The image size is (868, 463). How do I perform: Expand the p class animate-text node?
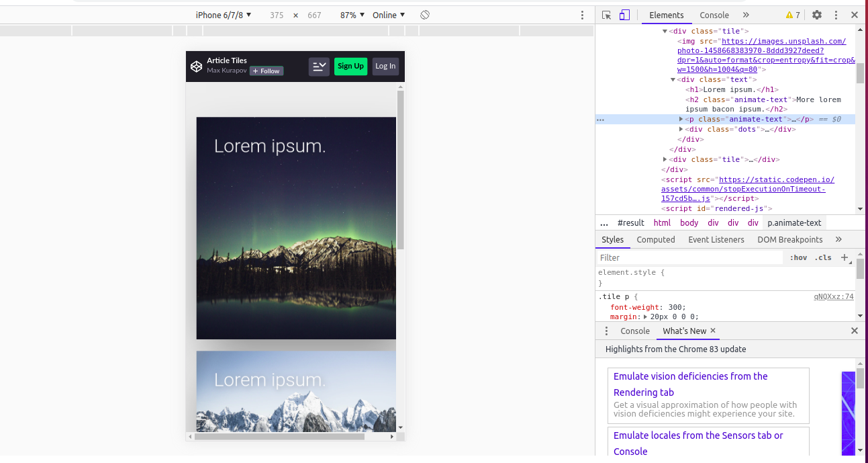[x=681, y=119]
